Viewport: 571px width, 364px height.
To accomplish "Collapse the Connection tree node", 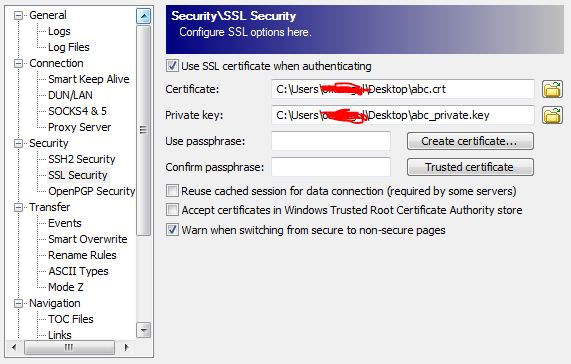I will coord(18,63).
